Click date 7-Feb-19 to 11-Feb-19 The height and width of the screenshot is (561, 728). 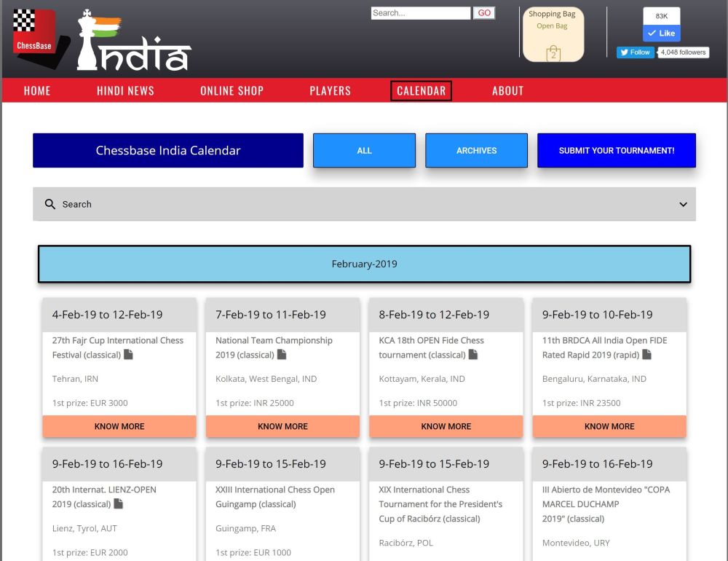pos(271,315)
